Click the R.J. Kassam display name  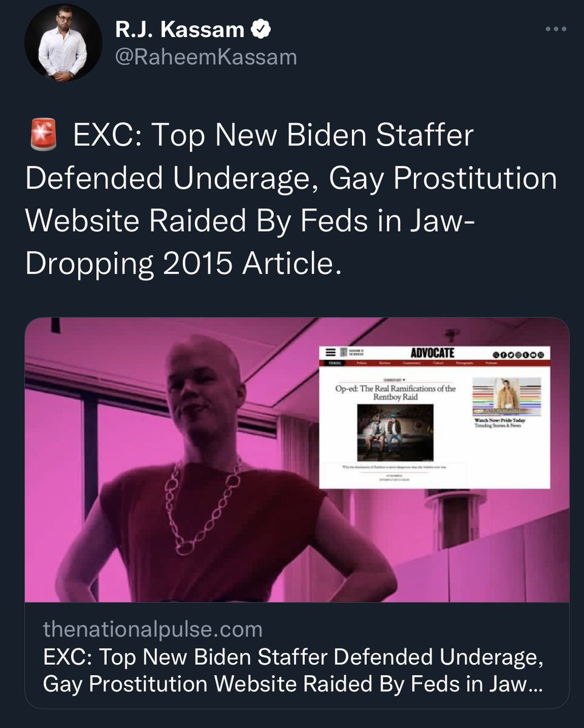(180, 29)
